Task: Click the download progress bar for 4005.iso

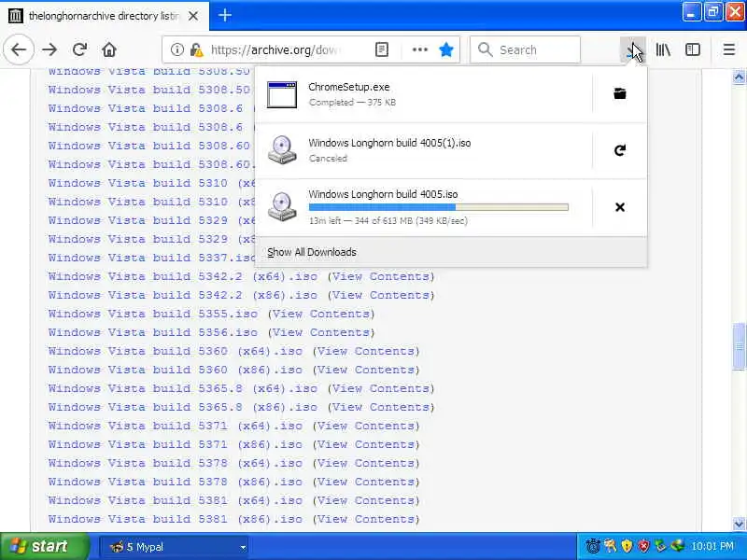Action: point(438,207)
